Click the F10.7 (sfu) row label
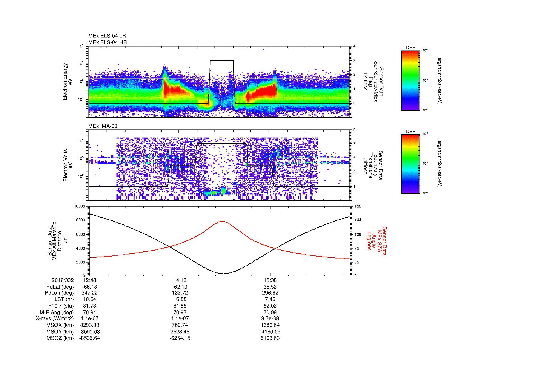This screenshot has height=392, width=555. pyautogui.click(x=61, y=306)
